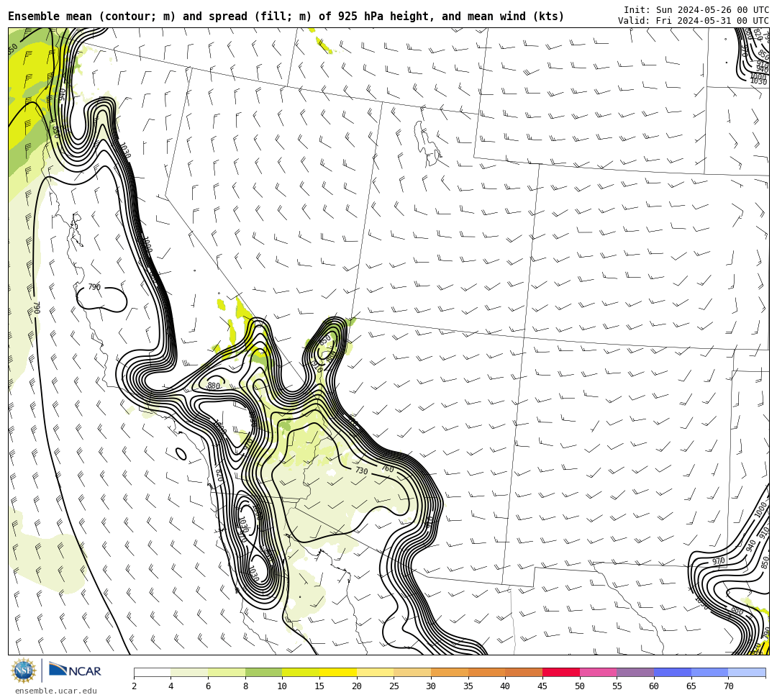Click the 'Valid: Fri 2024-05-31 00 UTC' text
Image resolution: width=777 pixels, height=700 pixels.
click(694, 21)
